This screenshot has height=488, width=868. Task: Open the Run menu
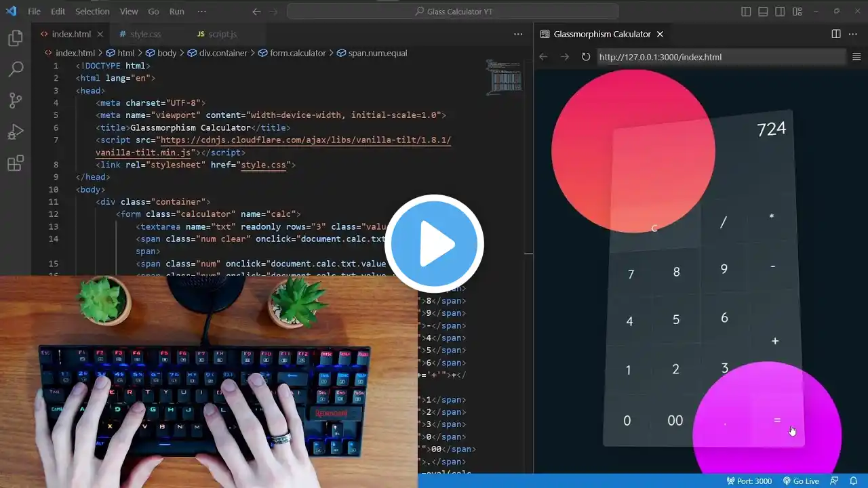click(x=176, y=12)
